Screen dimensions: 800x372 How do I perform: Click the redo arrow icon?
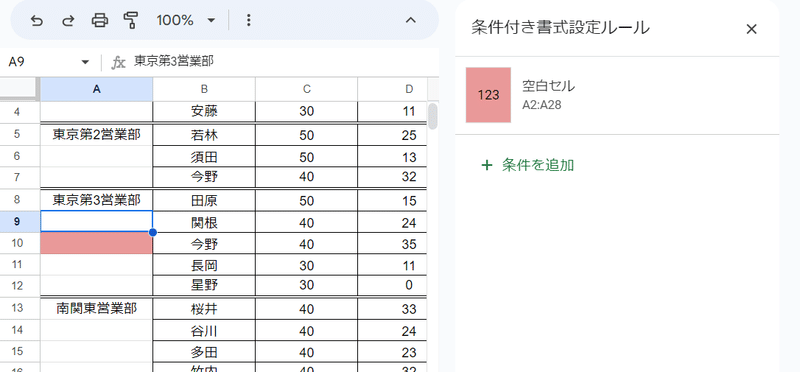pyautogui.click(x=68, y=20)
